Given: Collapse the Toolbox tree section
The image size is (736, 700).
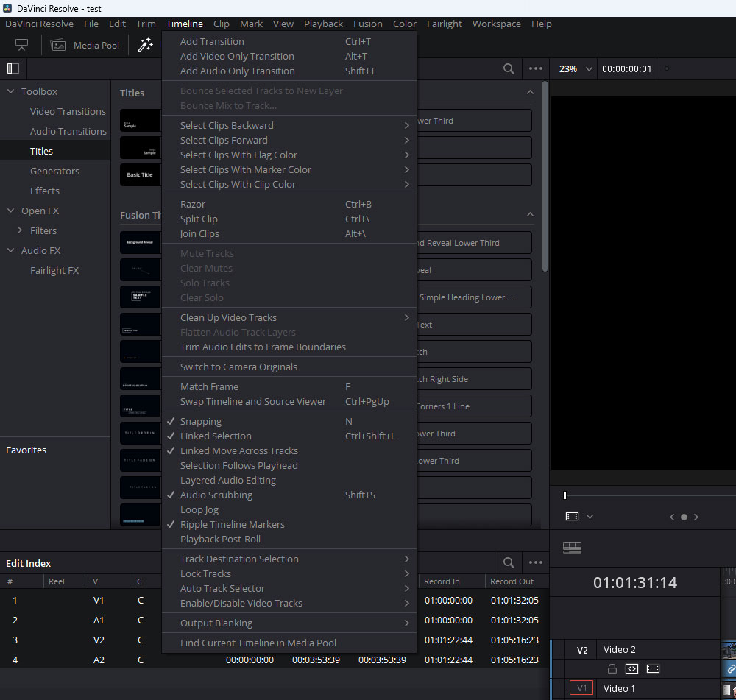Looking at the screenshot, I should click(x=11, y=91).
